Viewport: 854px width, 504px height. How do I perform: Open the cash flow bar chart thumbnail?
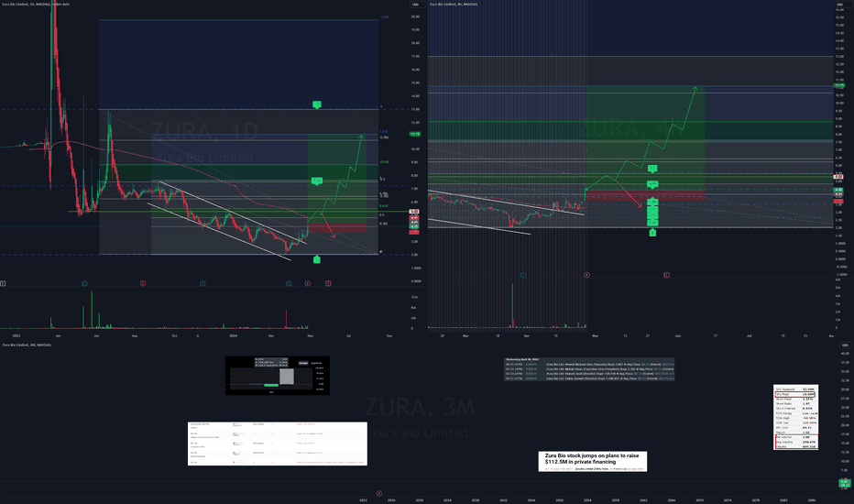[x=278, y=376]
